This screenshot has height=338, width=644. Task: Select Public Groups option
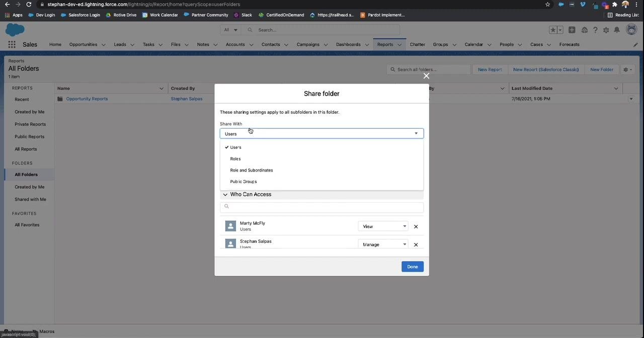(321, 182)
